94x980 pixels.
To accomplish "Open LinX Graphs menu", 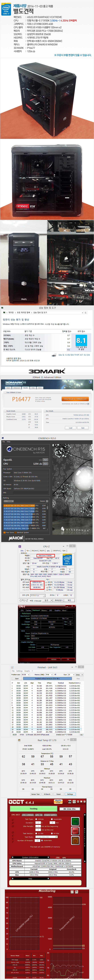I will coord(27,671).
